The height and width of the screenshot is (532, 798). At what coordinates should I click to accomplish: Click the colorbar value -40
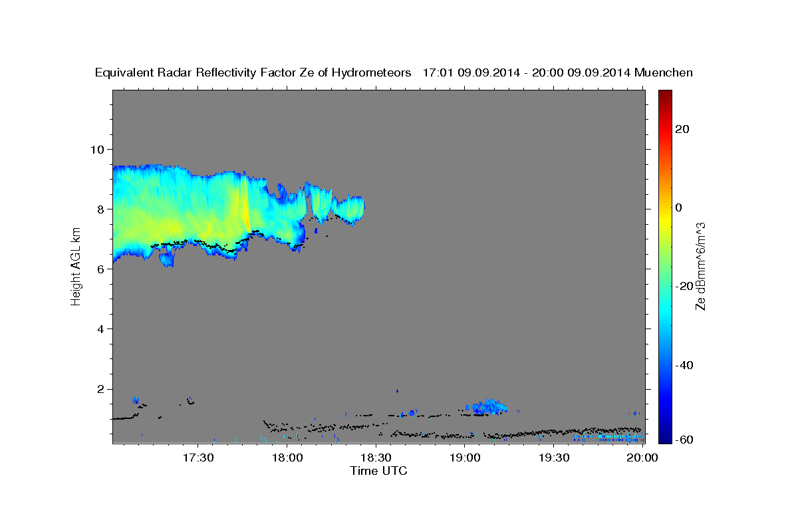684,365
